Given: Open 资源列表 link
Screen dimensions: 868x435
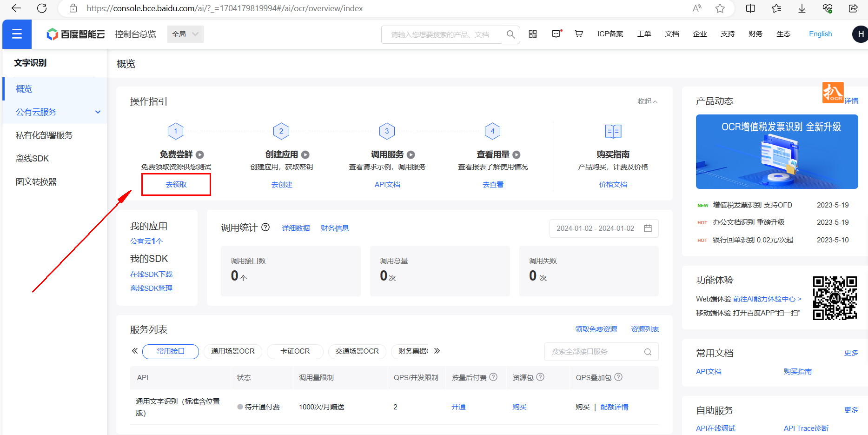Looking at the screenshot, I should tap(645, 329).
